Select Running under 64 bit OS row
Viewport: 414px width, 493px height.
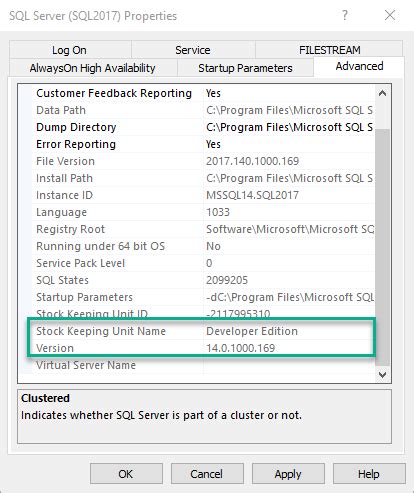(203, 246)
